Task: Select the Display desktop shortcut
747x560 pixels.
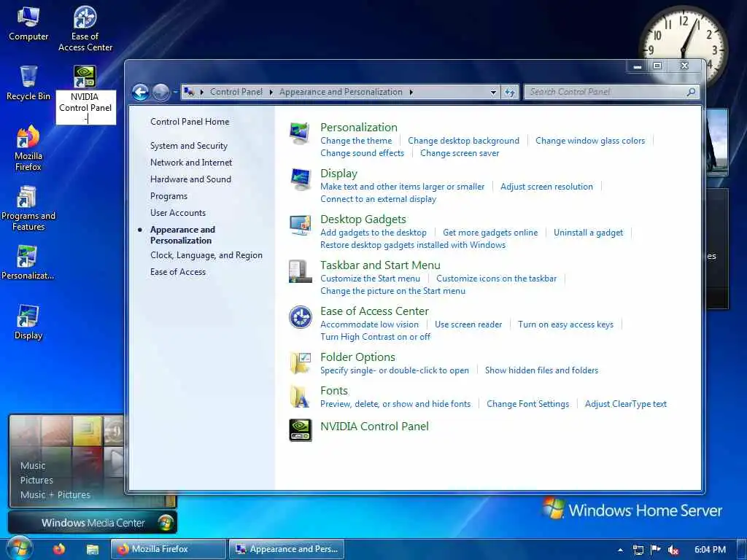Action: click(28, 322)
